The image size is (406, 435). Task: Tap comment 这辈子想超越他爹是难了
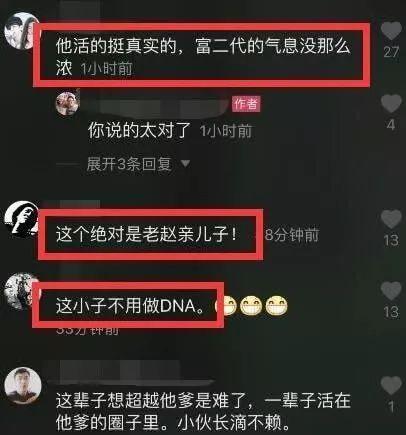click(203, 412)
